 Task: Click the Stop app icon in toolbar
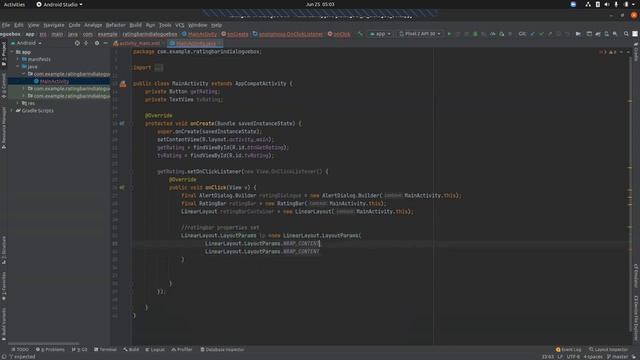(510, 34)
